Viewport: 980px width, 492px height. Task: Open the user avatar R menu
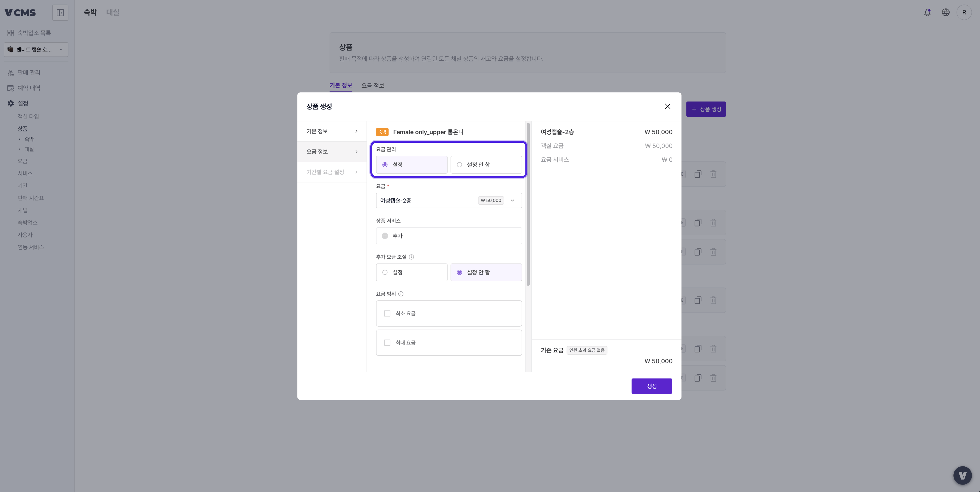(x=964, y=12)
